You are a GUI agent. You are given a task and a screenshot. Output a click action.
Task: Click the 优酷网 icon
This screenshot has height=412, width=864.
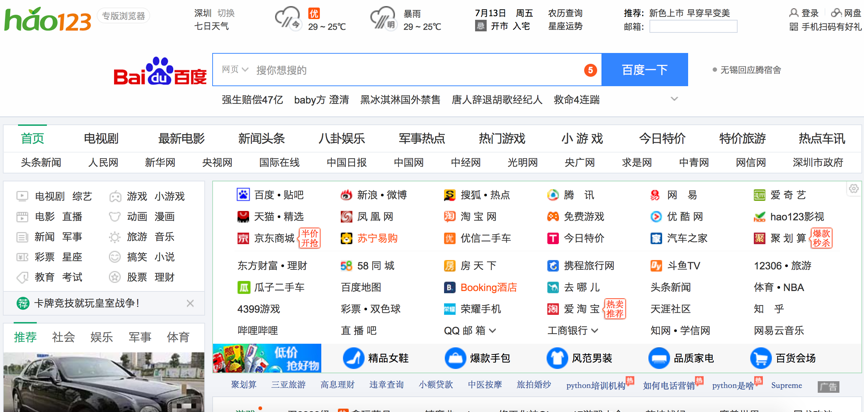pyautogui.click(x=656, y=216)
